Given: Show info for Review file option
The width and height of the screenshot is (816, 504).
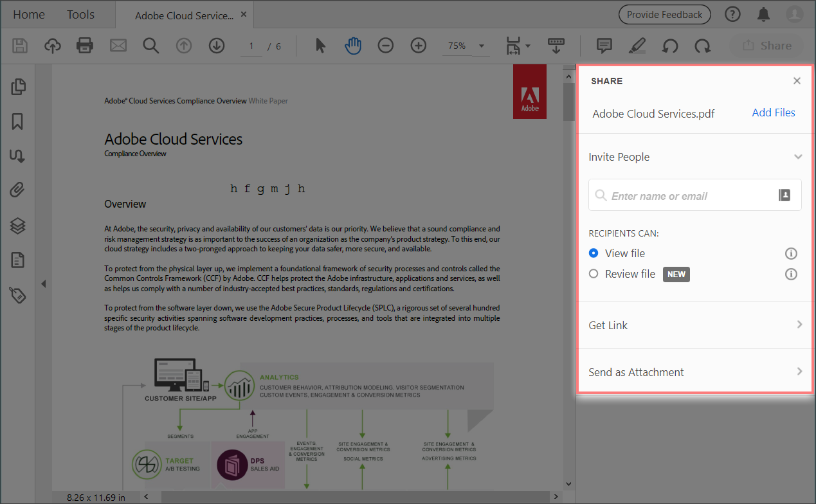Looking at the screenshot, I should (x=792, y=274).
